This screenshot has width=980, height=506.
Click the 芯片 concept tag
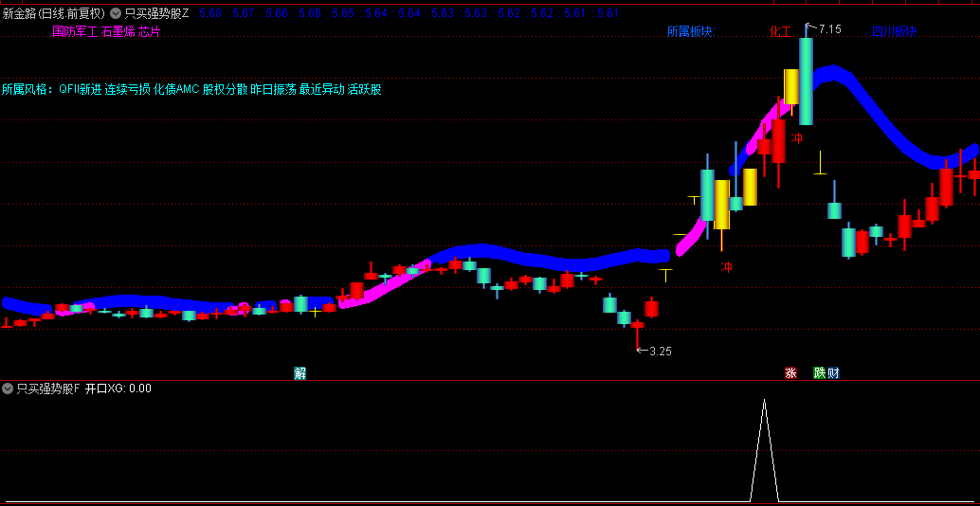point(150,32)
